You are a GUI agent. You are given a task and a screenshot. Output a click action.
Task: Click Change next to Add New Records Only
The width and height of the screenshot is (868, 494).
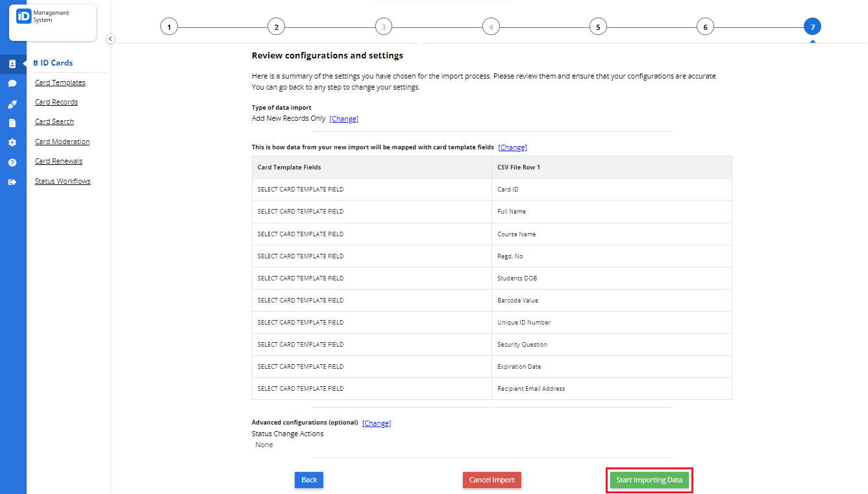point(343,118)
